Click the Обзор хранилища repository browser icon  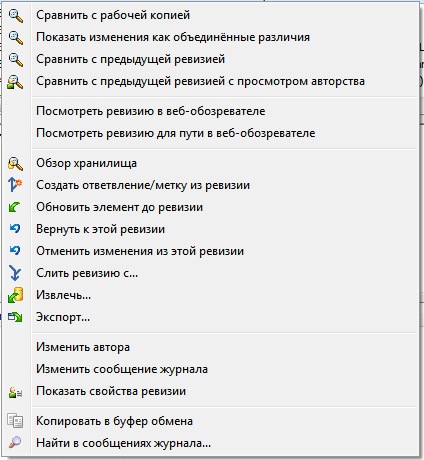pyautogui.click(x=15, y=163)
